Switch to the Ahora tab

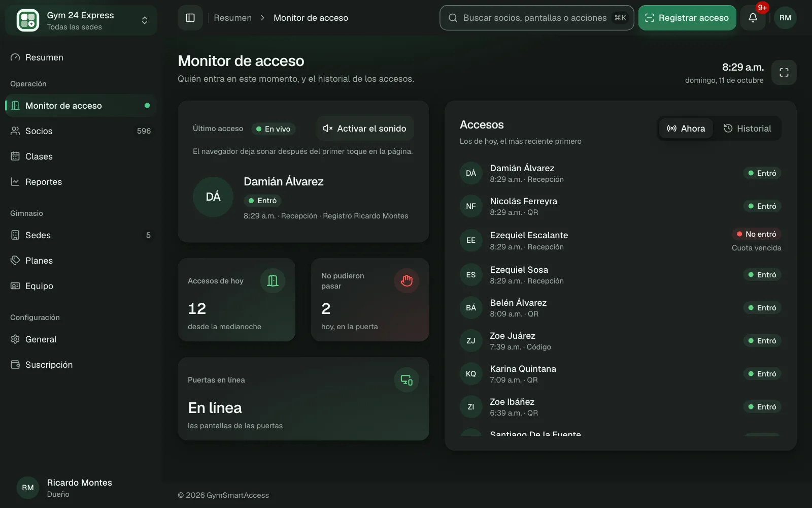coord(686,129)
